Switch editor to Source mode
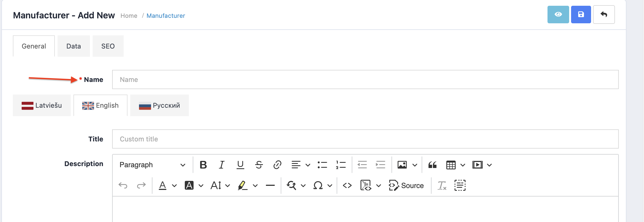 [406, 186]
